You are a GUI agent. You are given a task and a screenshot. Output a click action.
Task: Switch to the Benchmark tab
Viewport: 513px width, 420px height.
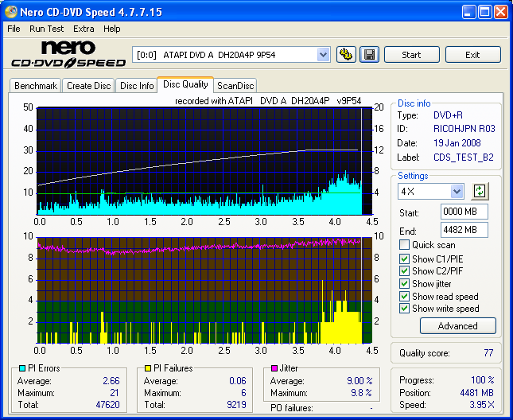35,86
